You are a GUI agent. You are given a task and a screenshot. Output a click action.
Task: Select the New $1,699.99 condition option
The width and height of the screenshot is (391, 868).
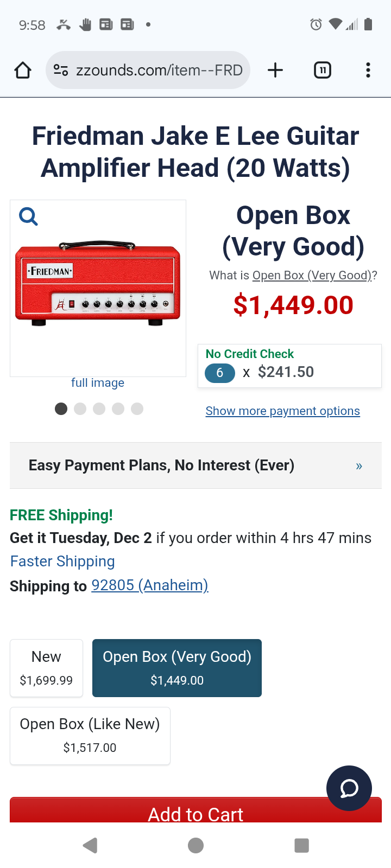[x=46, y=668]
